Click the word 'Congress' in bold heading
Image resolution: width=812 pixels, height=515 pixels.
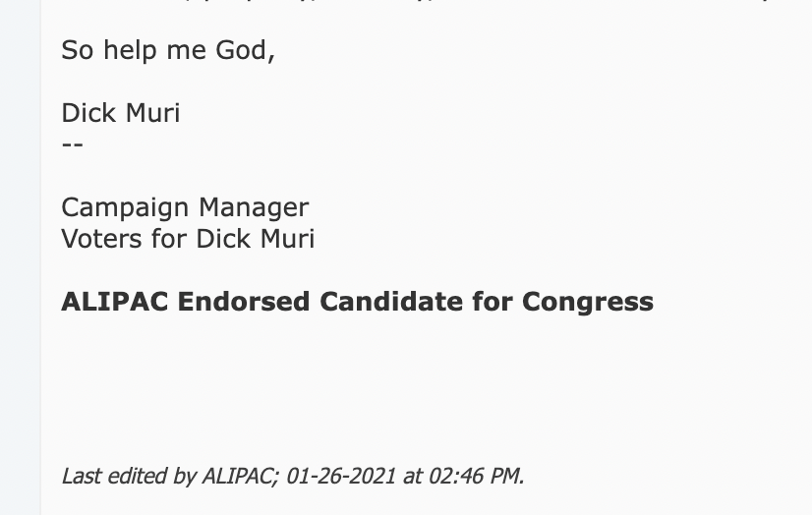click(x=588, y=303)
